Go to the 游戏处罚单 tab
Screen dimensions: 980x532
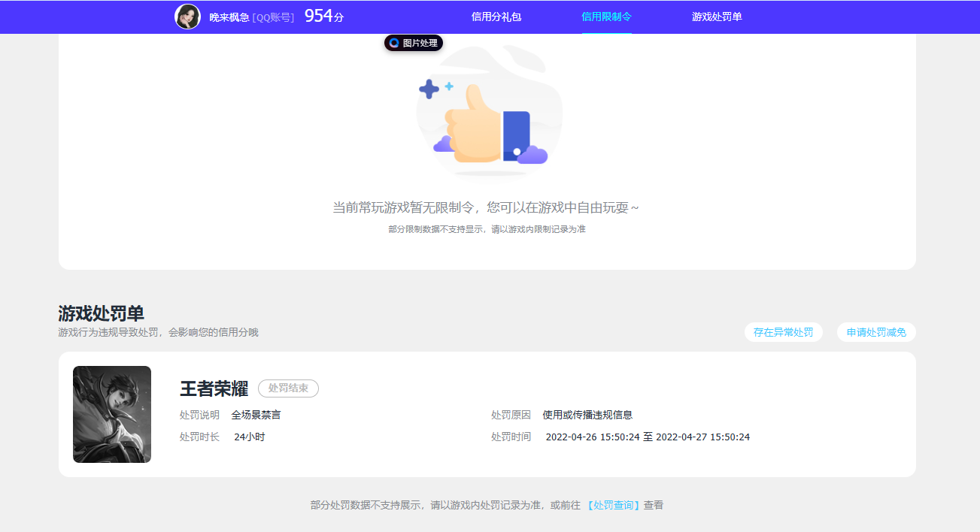[717, 17]
